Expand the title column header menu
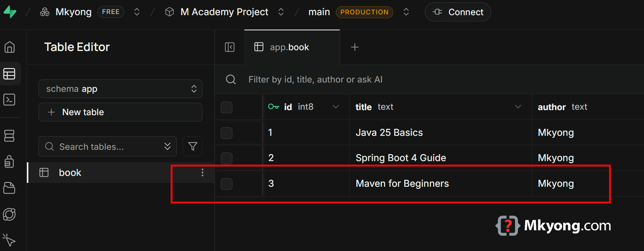 (x=518, y=107)
